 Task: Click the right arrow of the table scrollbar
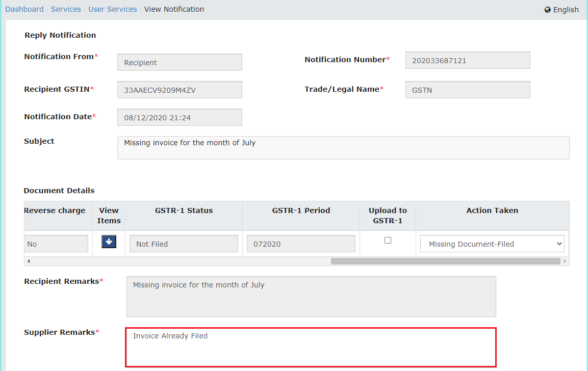point(565,260)
